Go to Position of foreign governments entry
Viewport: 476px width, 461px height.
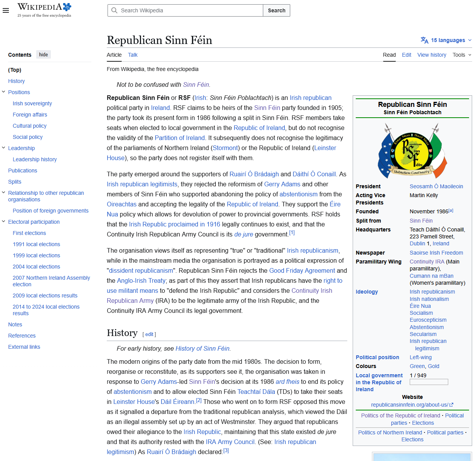tap(50, 211)
